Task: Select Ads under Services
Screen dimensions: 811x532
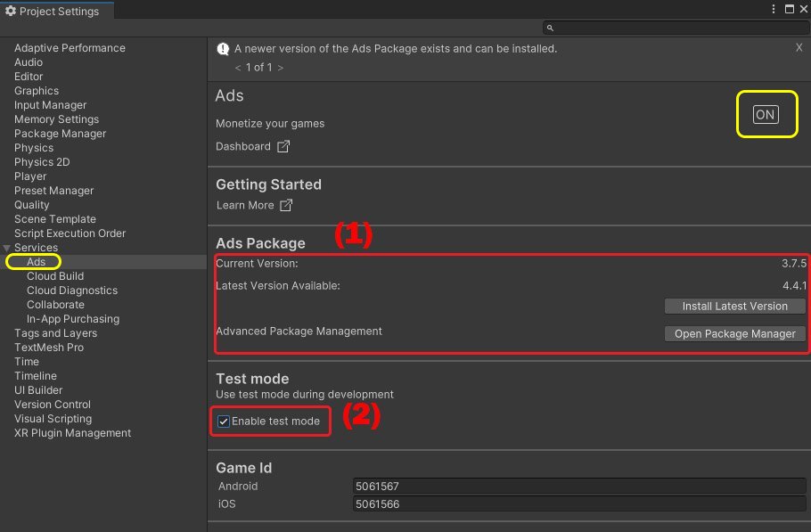Action: point(37,262)
